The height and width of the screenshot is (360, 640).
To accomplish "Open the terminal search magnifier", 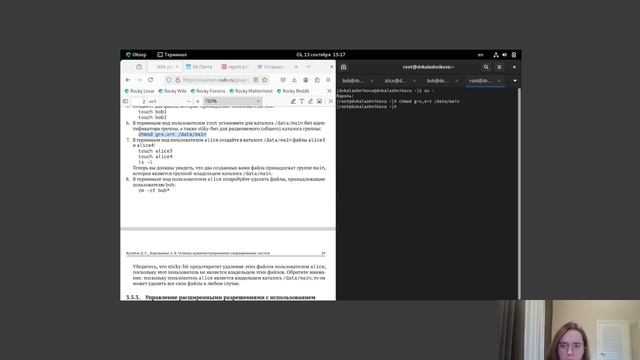I will pyautogui.click(x=486, y=67).
